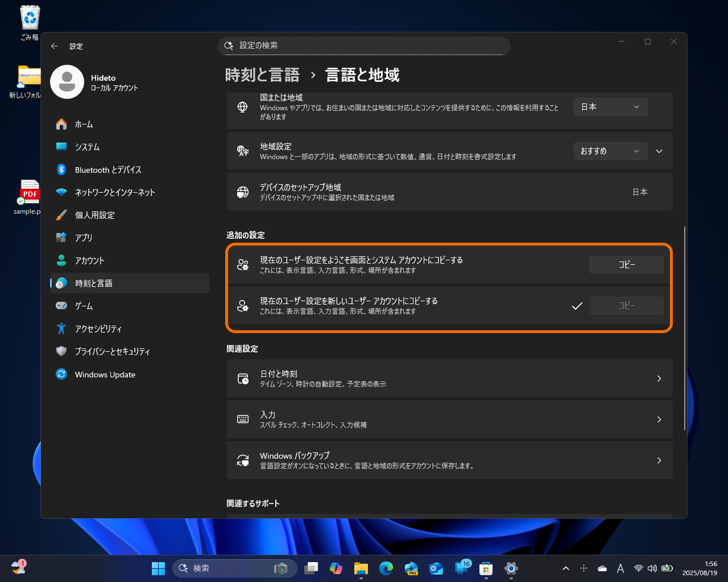Click the 時刻と言語 breadcrumb link
728x582 pixels.
(263, 74)
